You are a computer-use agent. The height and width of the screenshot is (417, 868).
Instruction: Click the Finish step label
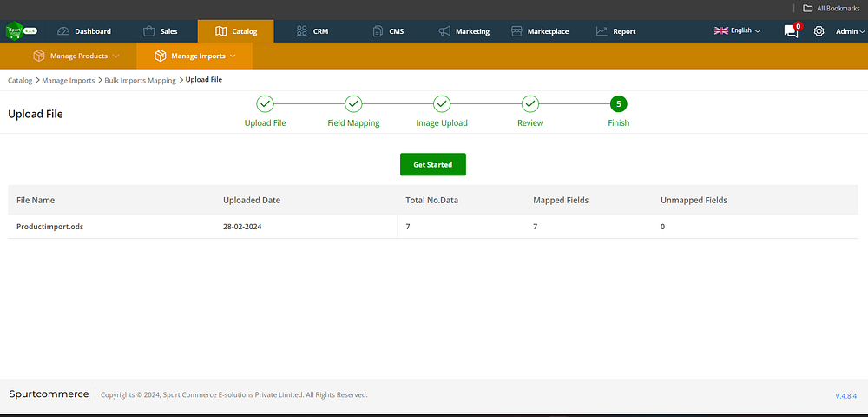[x=618, y=123]
